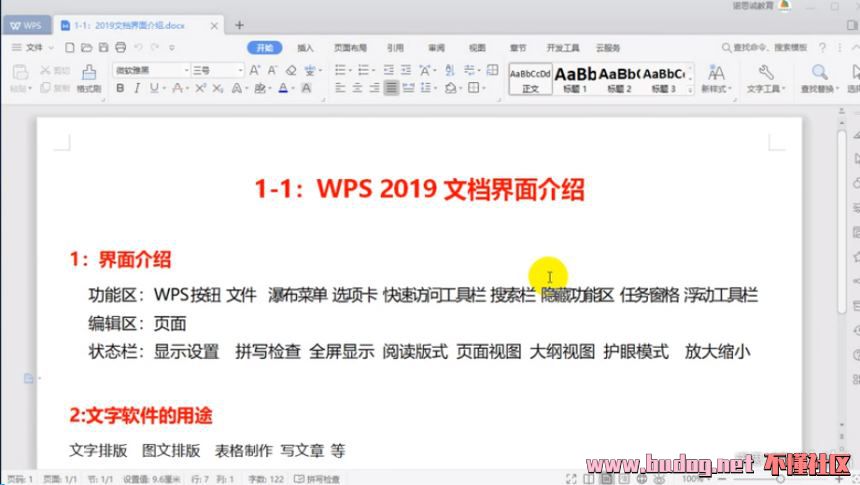Expand the bullet list dropdown

[349, 70]
